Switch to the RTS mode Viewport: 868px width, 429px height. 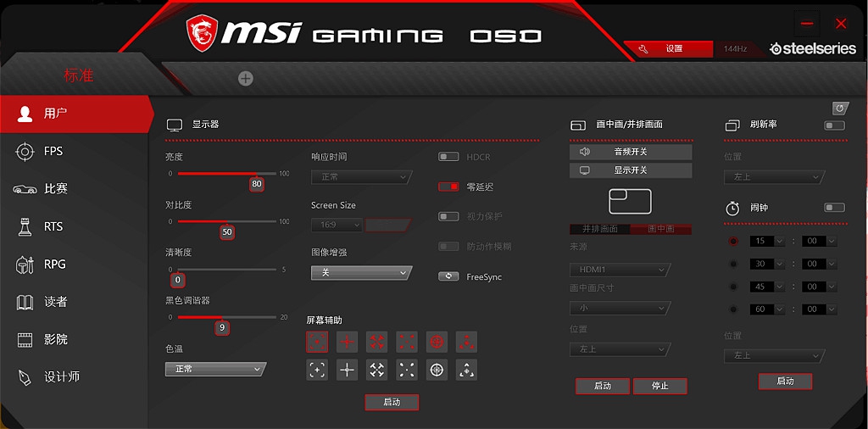tap(75, 226)
